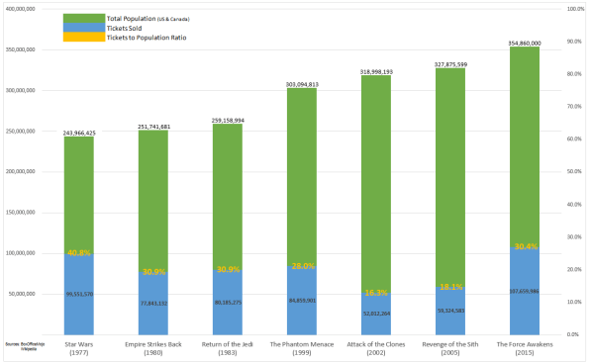This screenshot has width=590, height=364.
Task: Select the Phantom Menace green bar
Action: click(x=302, y=177)
